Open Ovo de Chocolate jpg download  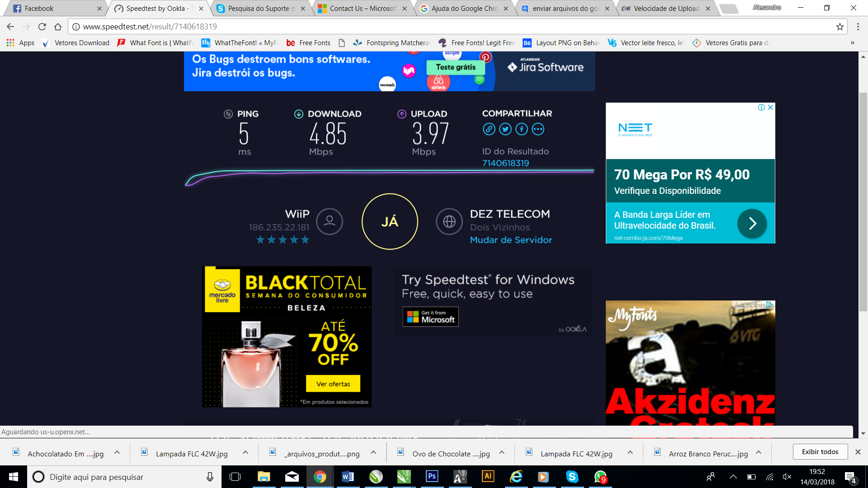[444, 453]
